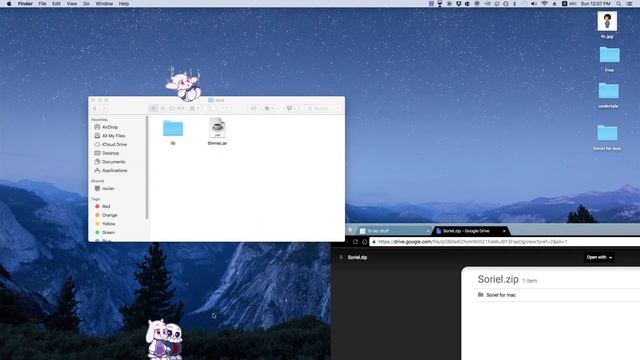This screenshot has width=640, height=360.
Task: Open the Help menu
Action: coord(124,4)
